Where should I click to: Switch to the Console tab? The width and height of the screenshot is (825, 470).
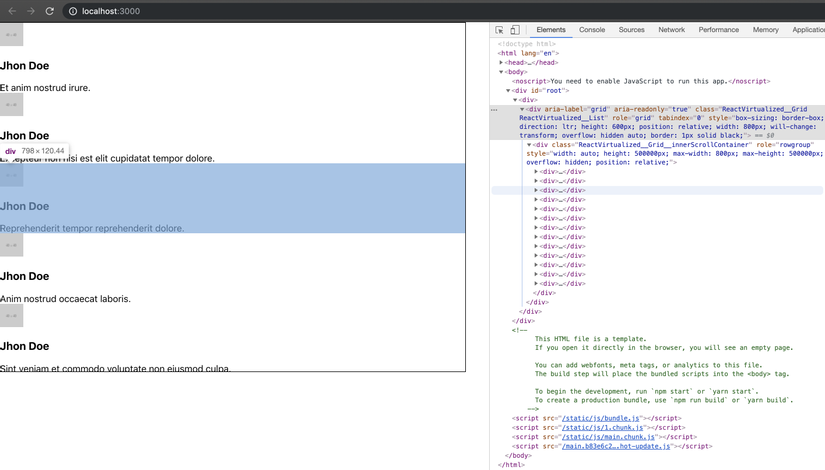pos(592,30)
